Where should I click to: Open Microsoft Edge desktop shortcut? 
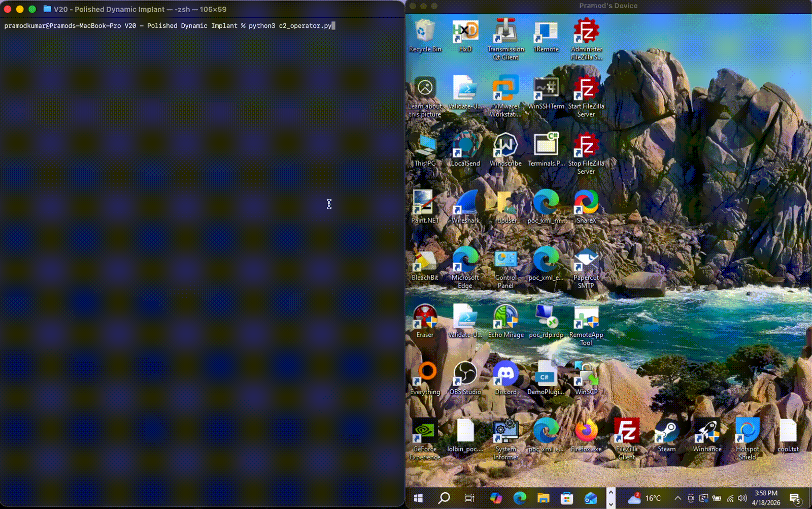click(x=465, y=268)
